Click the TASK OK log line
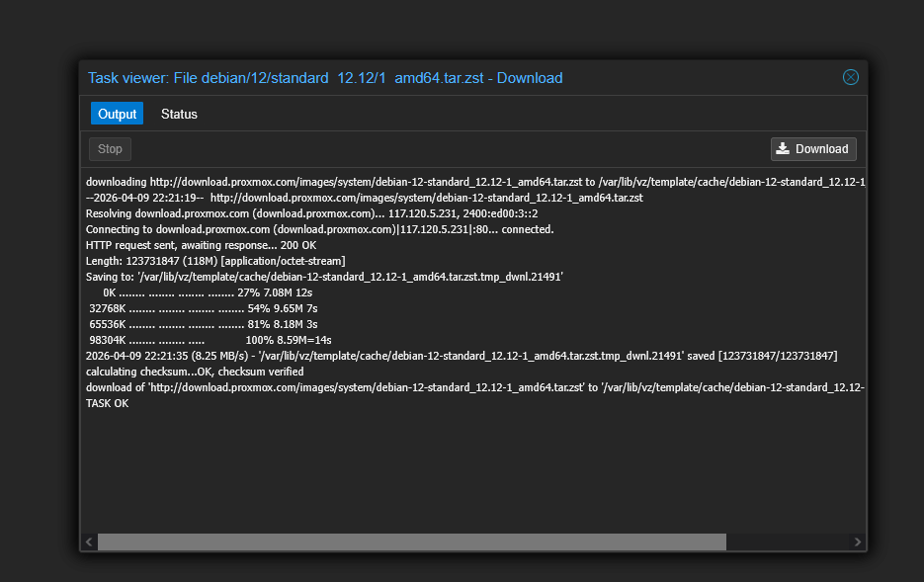 tap(108, 403)
